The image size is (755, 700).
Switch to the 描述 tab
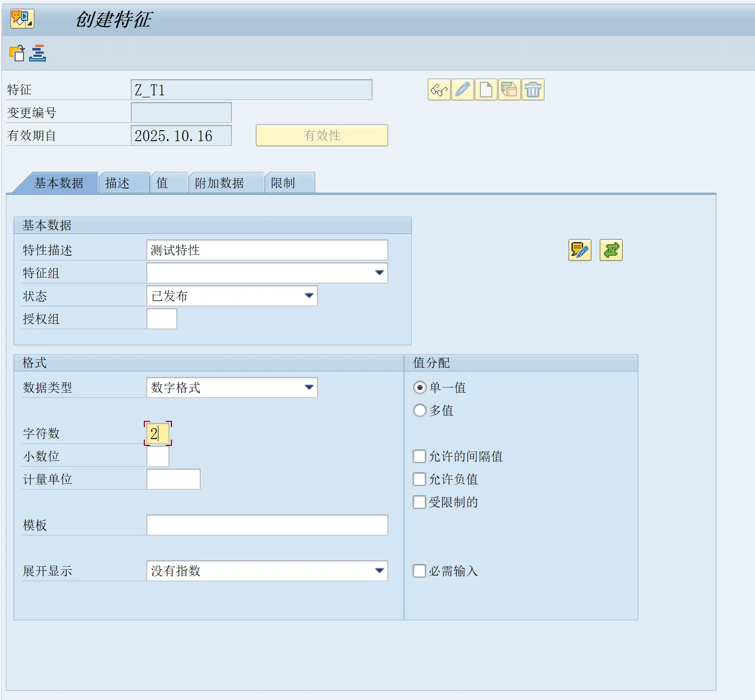coord(118,183)
